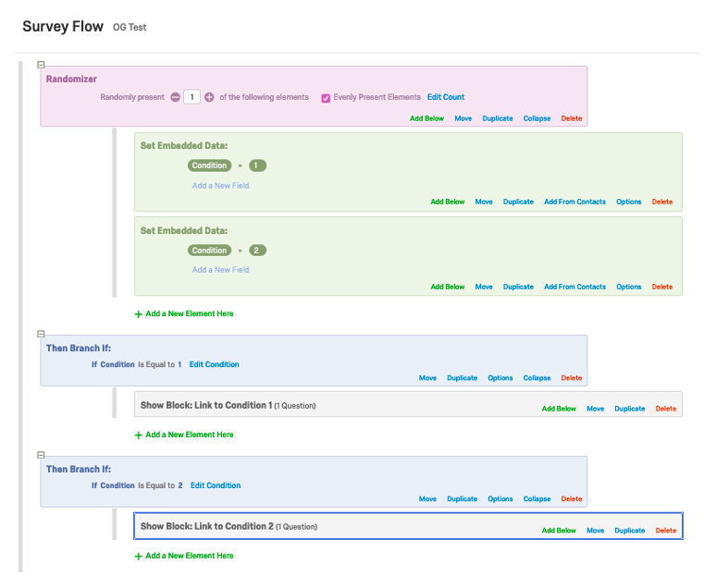Edit Condition for the Condition equals 1 branch
The height and width of the screenshot is (588, 704).
click(x=214, y=364)
